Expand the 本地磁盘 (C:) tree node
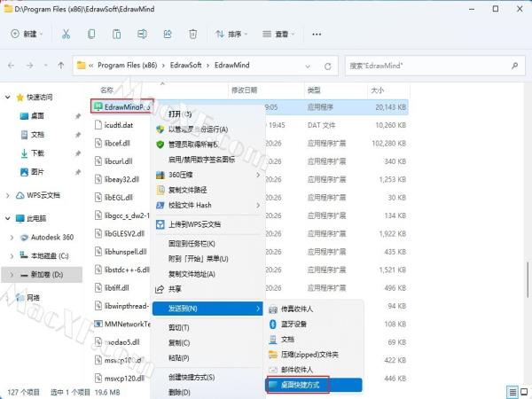 12,256
